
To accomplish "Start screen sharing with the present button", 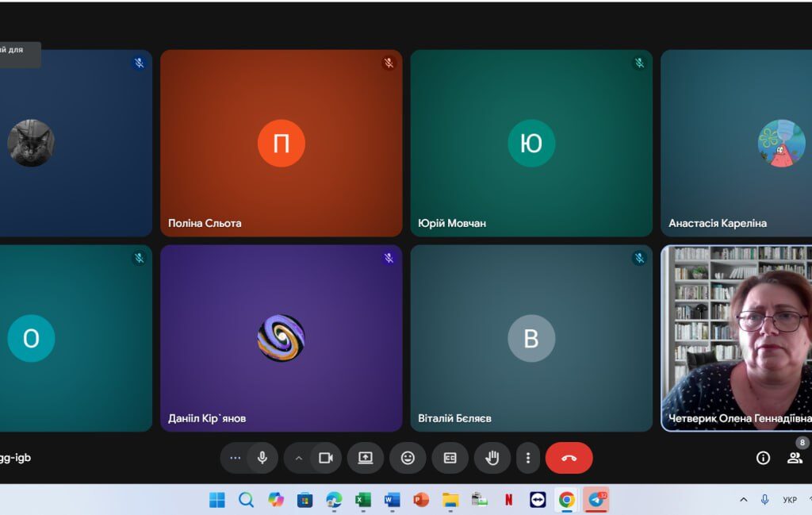I will click(x=365, y=458).
